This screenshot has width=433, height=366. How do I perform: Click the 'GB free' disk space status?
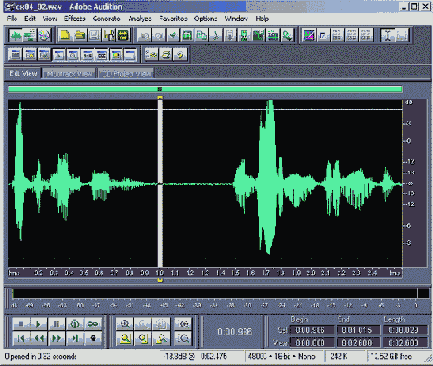[392, 357]
